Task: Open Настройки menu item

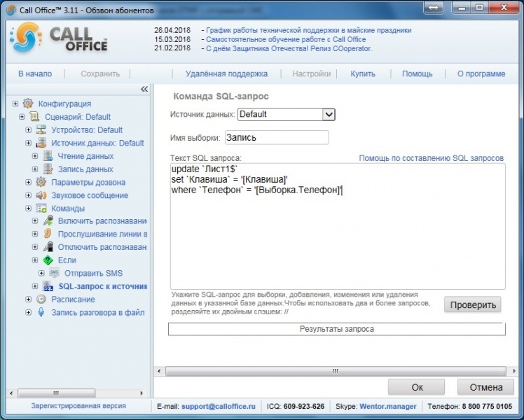Action: point(312,73)
